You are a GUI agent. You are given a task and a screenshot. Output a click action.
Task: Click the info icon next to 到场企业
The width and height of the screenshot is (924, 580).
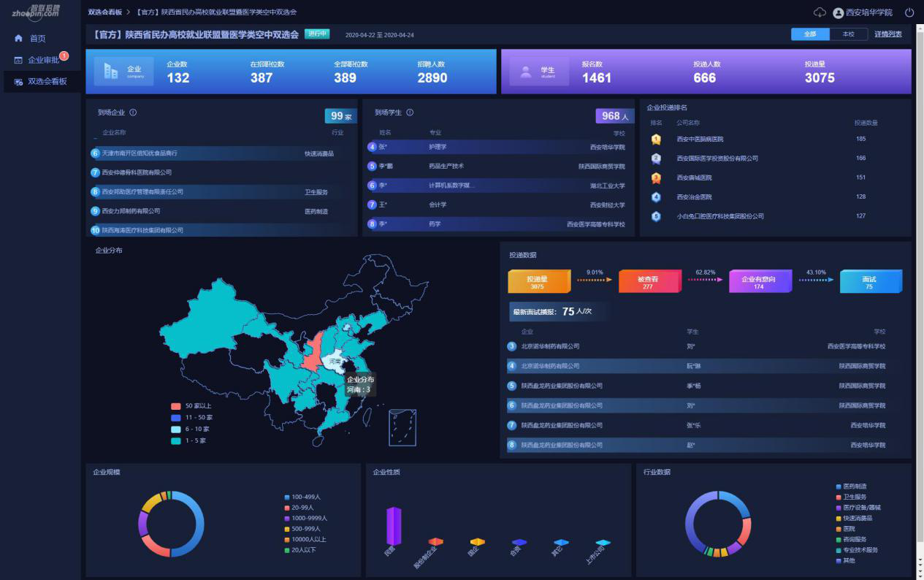tap(133, 112)
